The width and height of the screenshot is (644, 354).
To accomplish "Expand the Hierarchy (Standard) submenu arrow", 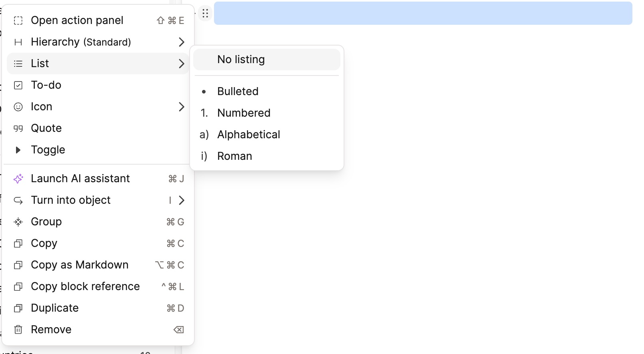I will (181, 42).
